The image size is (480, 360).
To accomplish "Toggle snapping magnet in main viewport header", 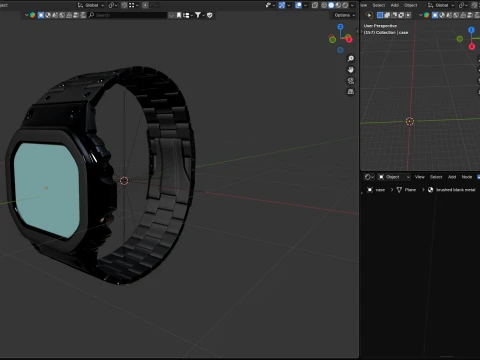I will (124, 5).
